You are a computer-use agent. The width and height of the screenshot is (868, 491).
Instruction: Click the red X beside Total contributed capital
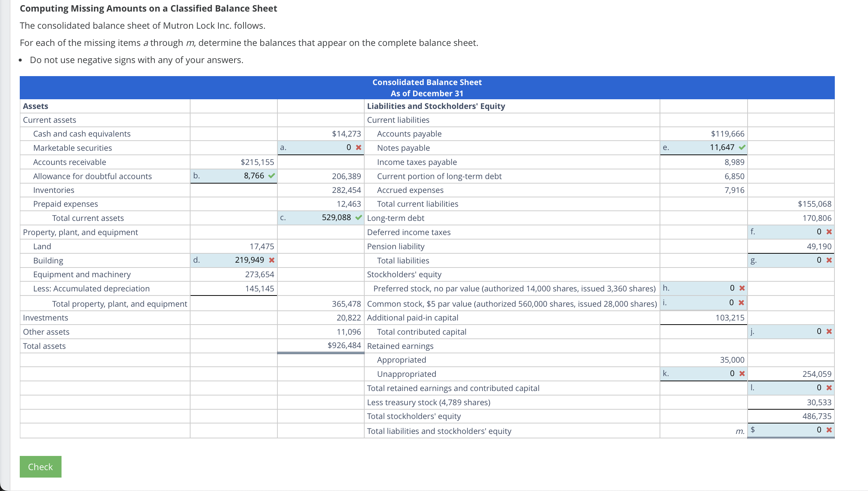(x=828, y=331)
